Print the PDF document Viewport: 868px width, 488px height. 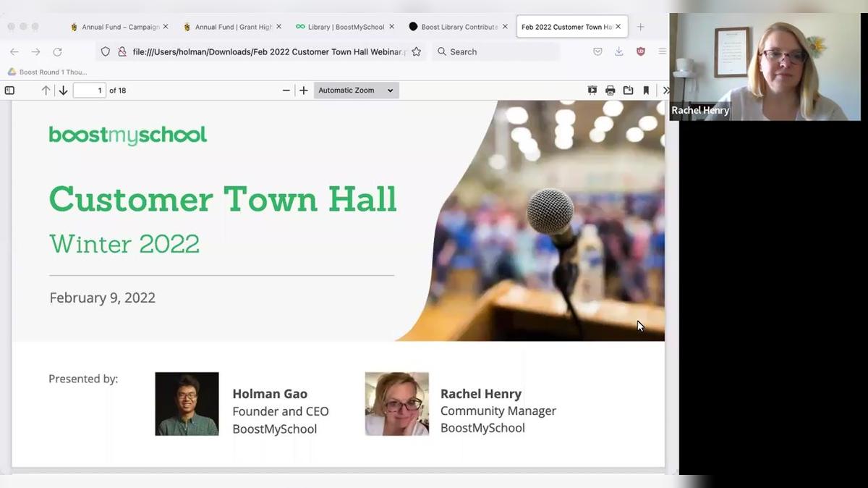coord(610,90)
